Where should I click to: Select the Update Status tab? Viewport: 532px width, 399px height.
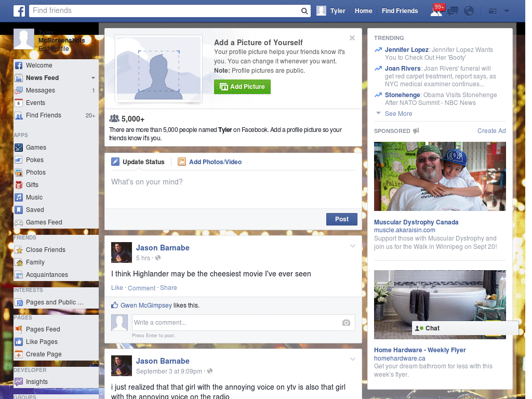pyautogui.click(x=138, y=162)
